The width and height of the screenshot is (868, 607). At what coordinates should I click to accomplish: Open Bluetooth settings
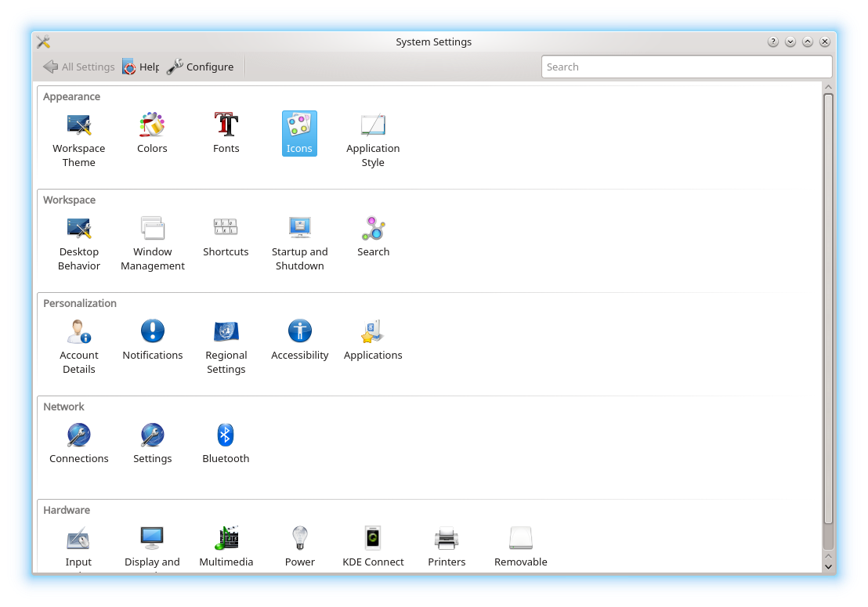coord(226,441)
